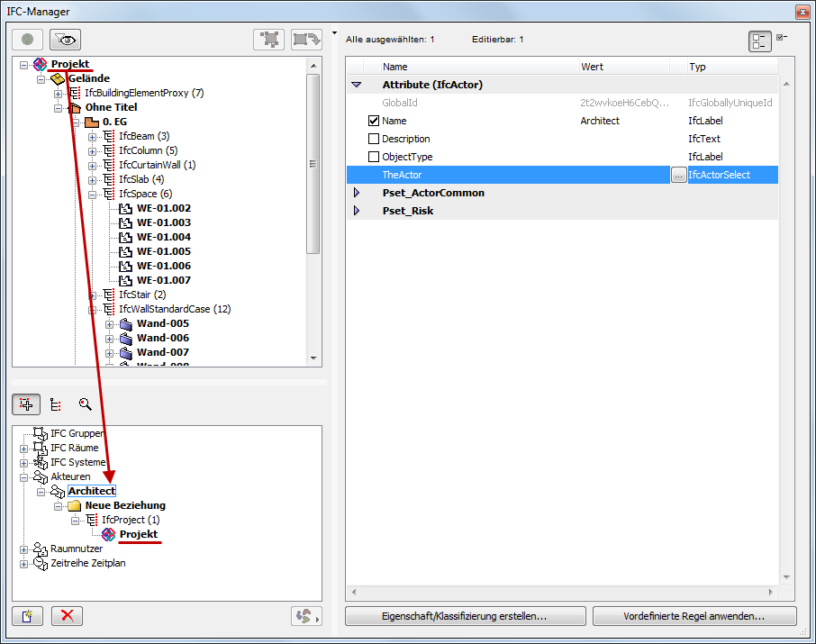
Task: Click properties panel horizontal scroll right arrow
Action: point(771,592)
